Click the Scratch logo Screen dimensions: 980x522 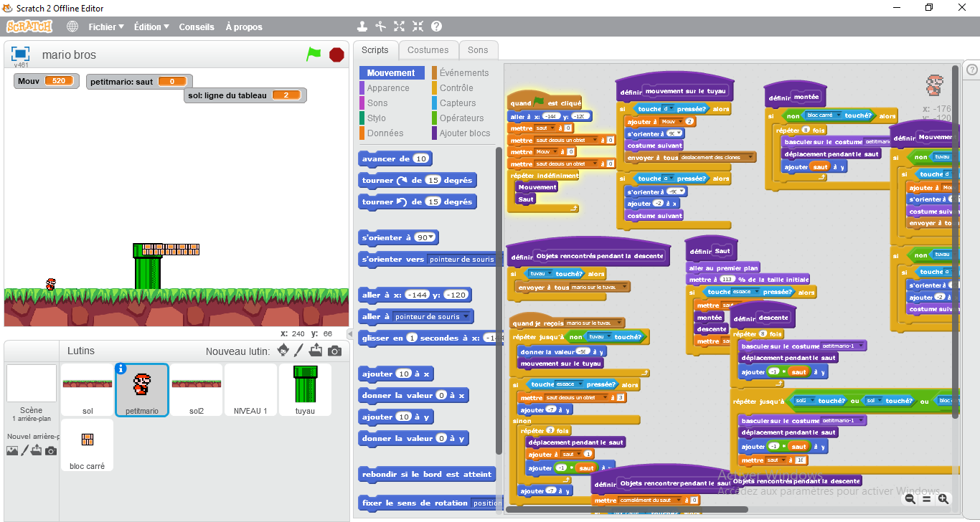pos(29,27)
